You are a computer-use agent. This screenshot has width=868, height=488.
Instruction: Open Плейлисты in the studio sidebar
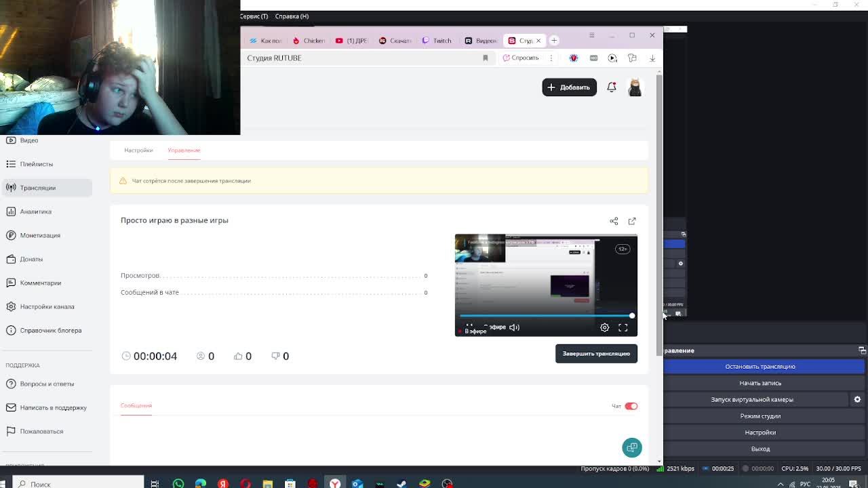click(x=46, y=164)
